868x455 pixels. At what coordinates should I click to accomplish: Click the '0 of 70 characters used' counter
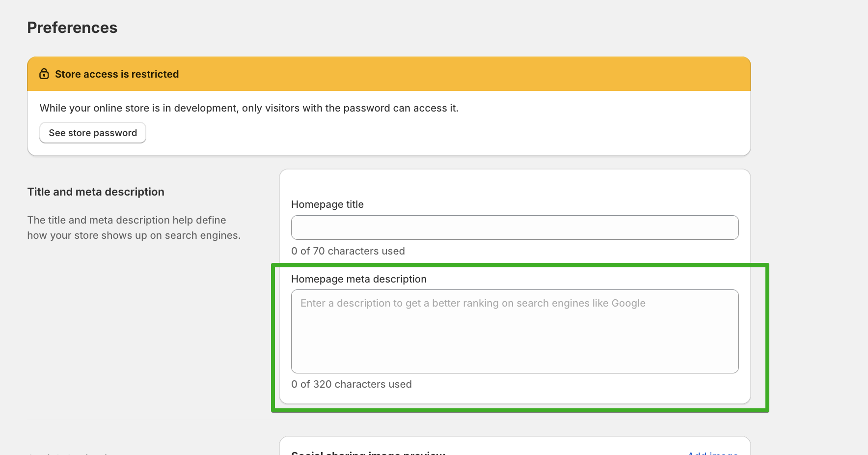(x=348, y=251)
